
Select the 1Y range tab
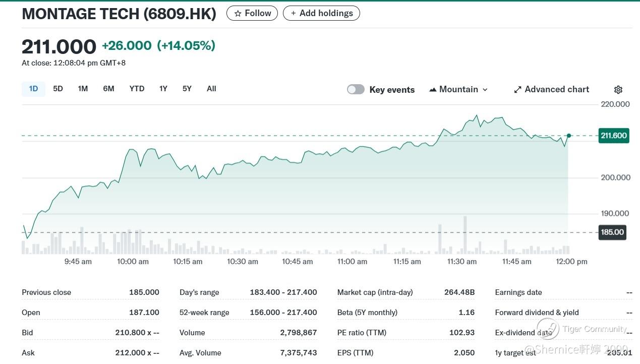coord(163,89)
